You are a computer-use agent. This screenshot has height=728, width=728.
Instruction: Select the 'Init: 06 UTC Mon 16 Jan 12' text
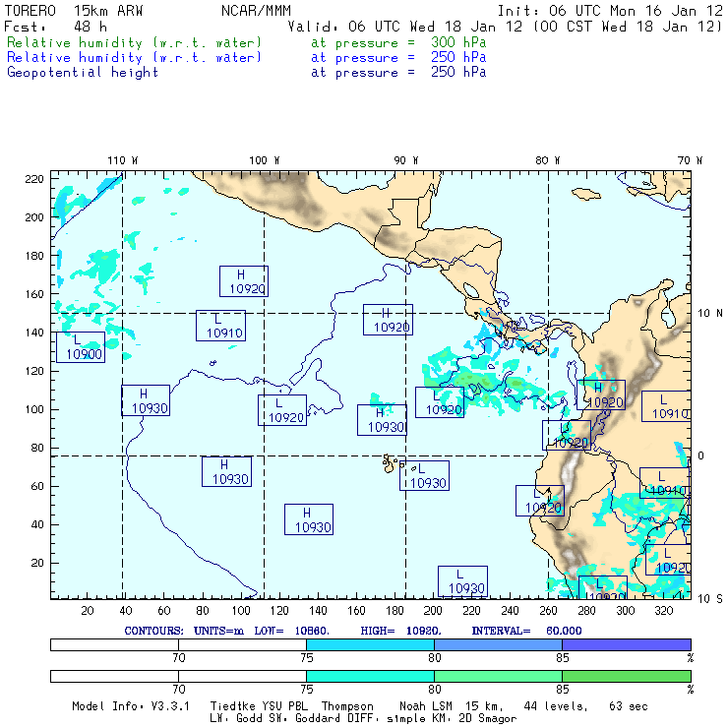(x=610, y=11)
